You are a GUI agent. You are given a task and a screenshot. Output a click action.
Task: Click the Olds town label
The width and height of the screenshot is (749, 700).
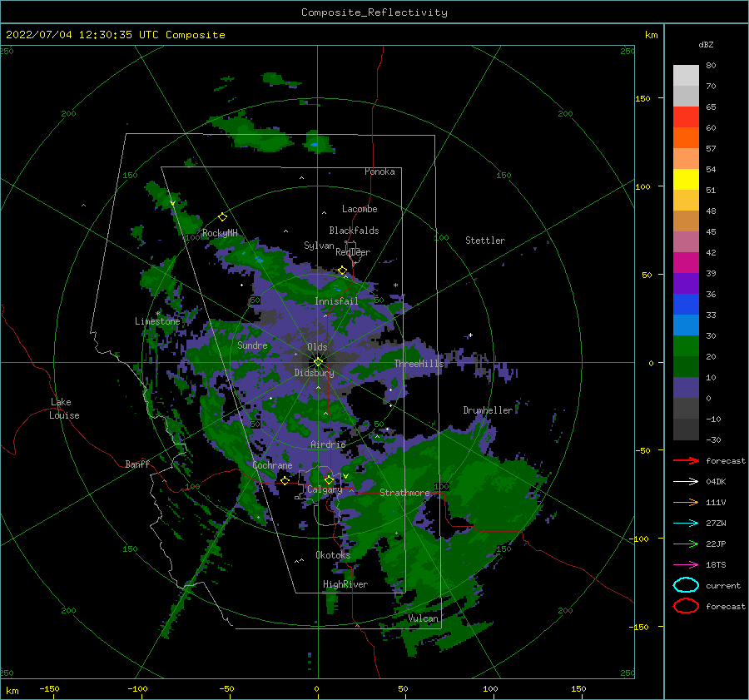coord(317,347)
